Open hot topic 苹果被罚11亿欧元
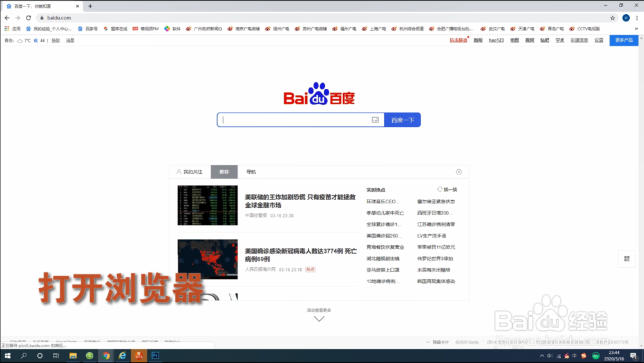Image resolution: width=644 pixels, height=363 pixels. (436, 247)
